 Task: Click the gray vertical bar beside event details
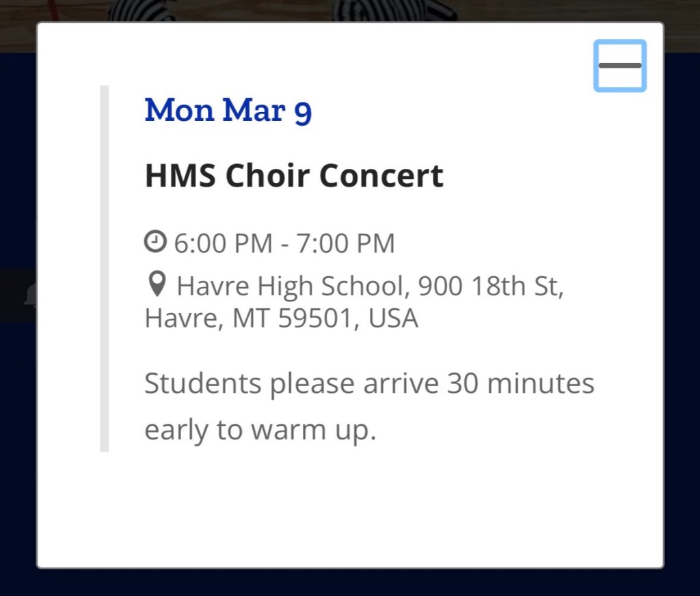105,268
